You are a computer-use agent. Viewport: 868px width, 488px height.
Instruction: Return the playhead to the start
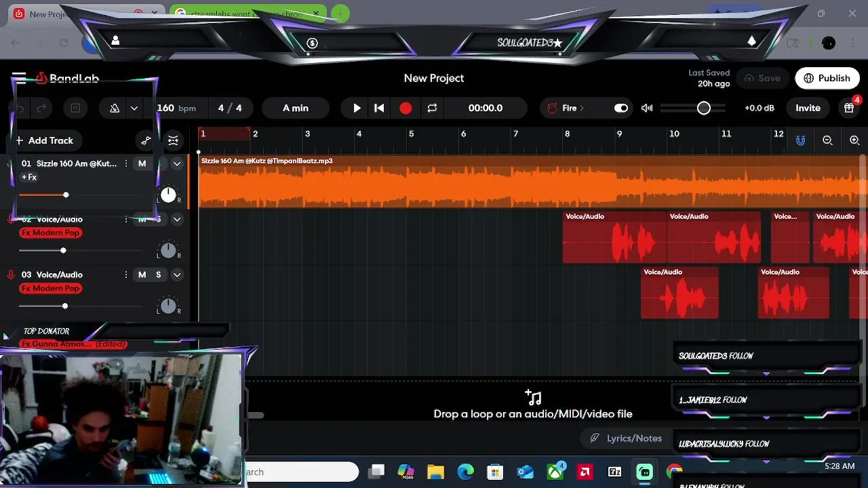[x=379, y=108]
